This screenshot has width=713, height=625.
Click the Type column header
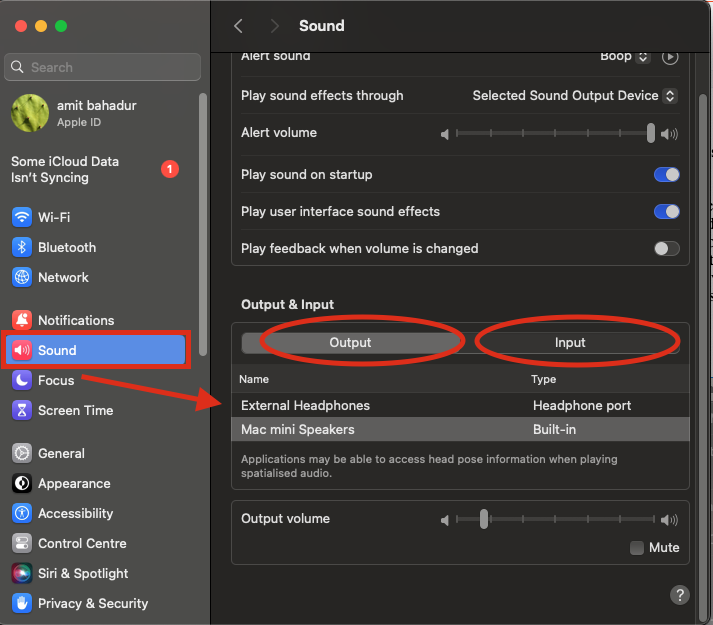coord(543,379)
